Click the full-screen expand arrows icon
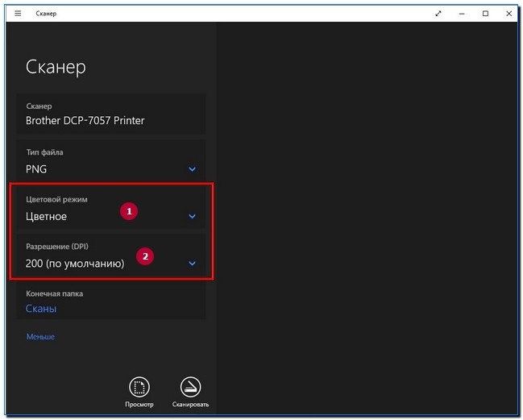Image resolution: width=523 pixels, height=420 pixels. point(438,14)
